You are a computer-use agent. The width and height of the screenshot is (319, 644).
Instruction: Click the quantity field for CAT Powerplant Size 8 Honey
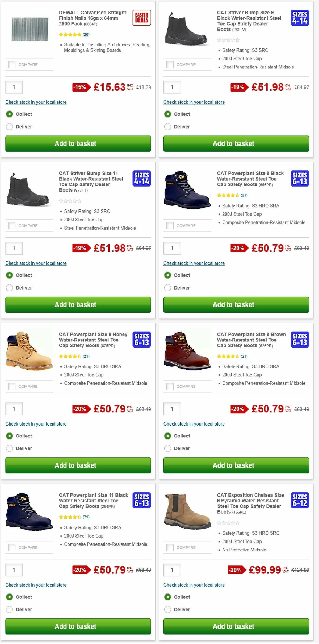tap(14, 409)
